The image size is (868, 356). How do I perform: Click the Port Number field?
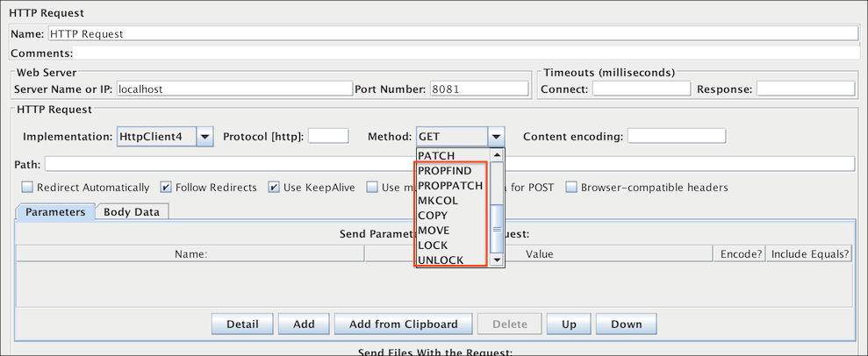(478, 89)
